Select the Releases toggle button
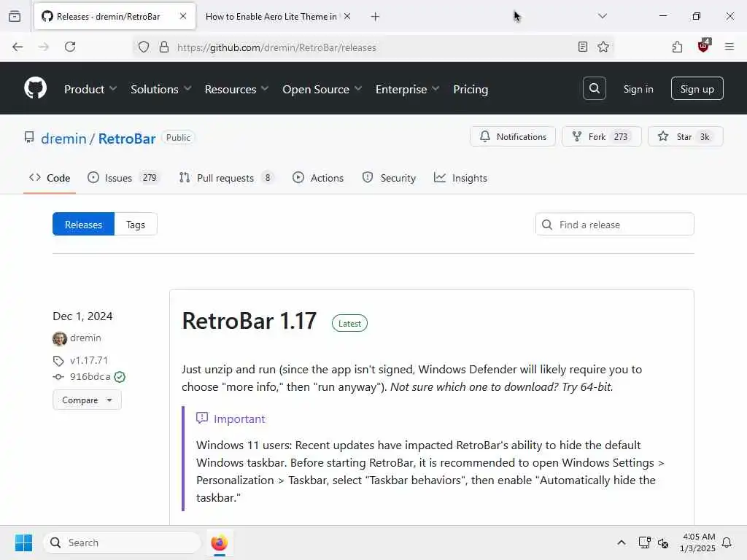747x560 pixels. point(83,225)
